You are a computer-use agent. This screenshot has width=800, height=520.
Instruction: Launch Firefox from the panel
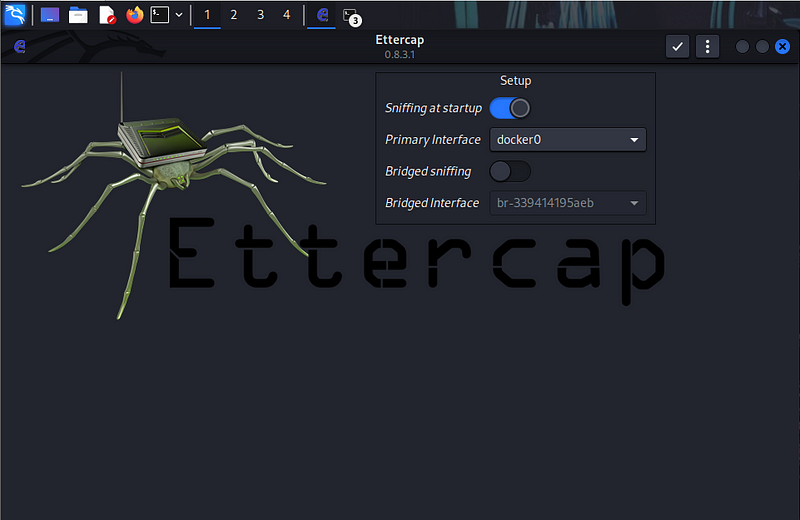pyautogui.click(x=135, y=15)
